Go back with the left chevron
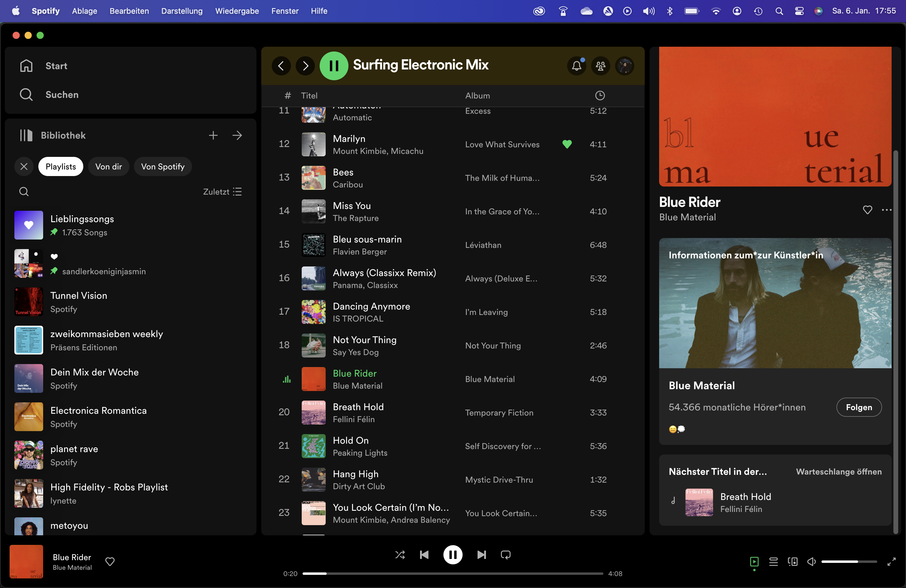Screen dimensions: 906x588 [281, 66]
